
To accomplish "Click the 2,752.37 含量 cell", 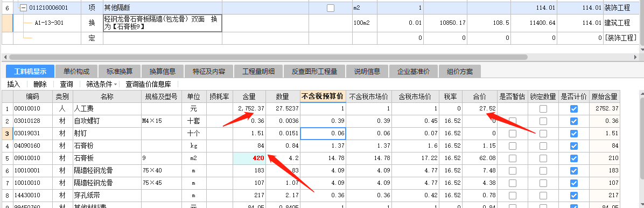I will click(249, 109).
